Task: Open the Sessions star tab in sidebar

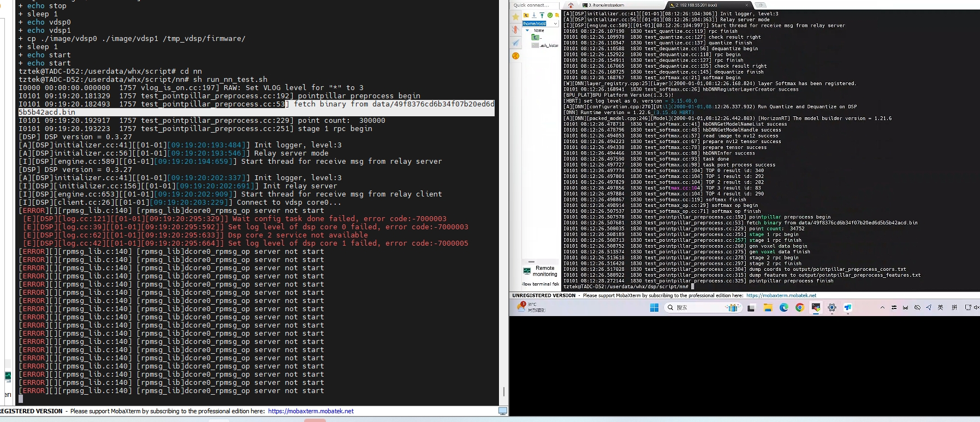Action: [x=515, y=17]
